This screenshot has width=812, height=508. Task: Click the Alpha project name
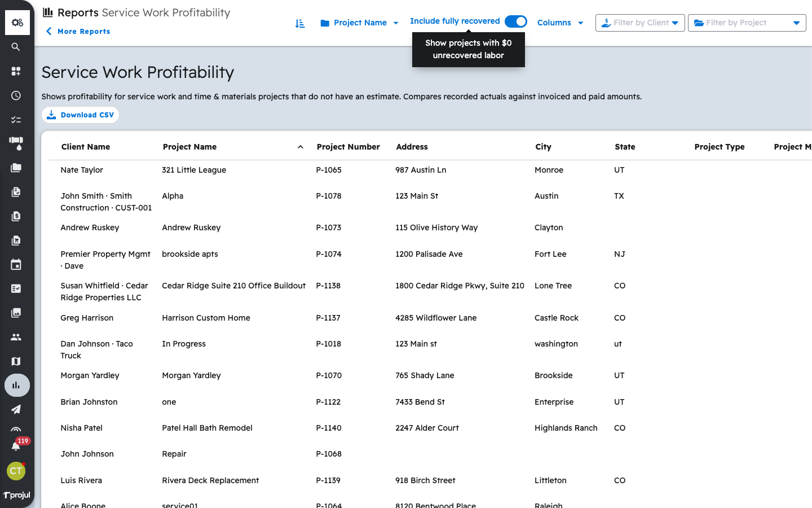pyautogui.click(x=173, y=196)
